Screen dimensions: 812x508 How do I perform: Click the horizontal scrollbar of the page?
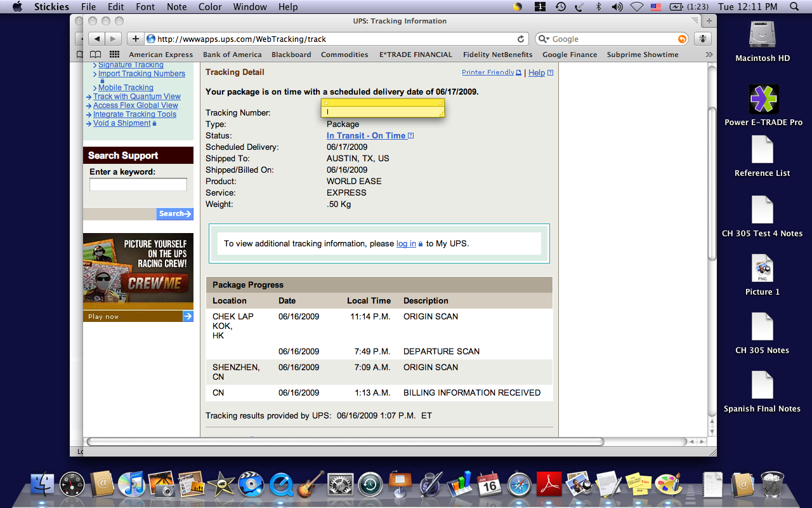point(345,441)
